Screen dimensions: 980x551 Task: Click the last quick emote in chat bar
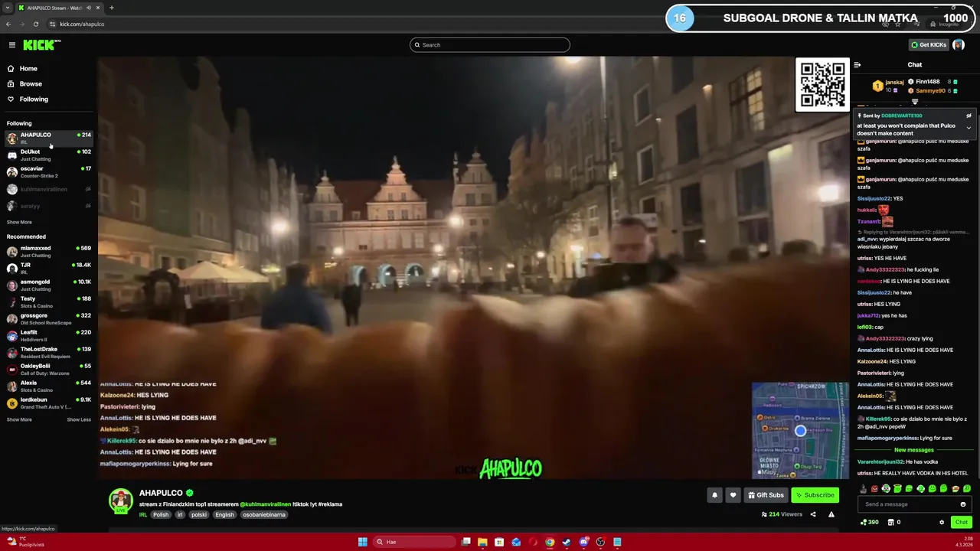point(967,488)
